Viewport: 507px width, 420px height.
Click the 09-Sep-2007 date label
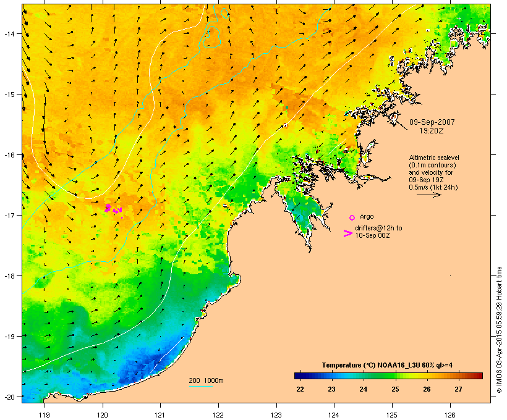(x=432, y=122)
